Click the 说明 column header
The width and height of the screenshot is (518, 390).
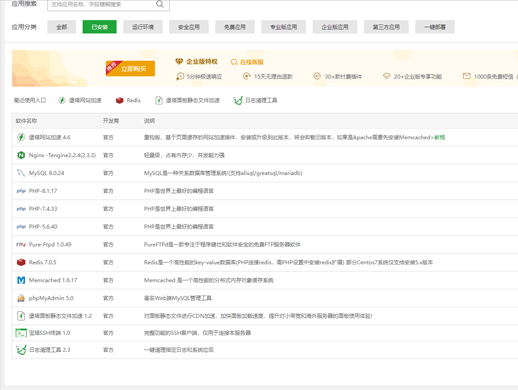[149, 121]
